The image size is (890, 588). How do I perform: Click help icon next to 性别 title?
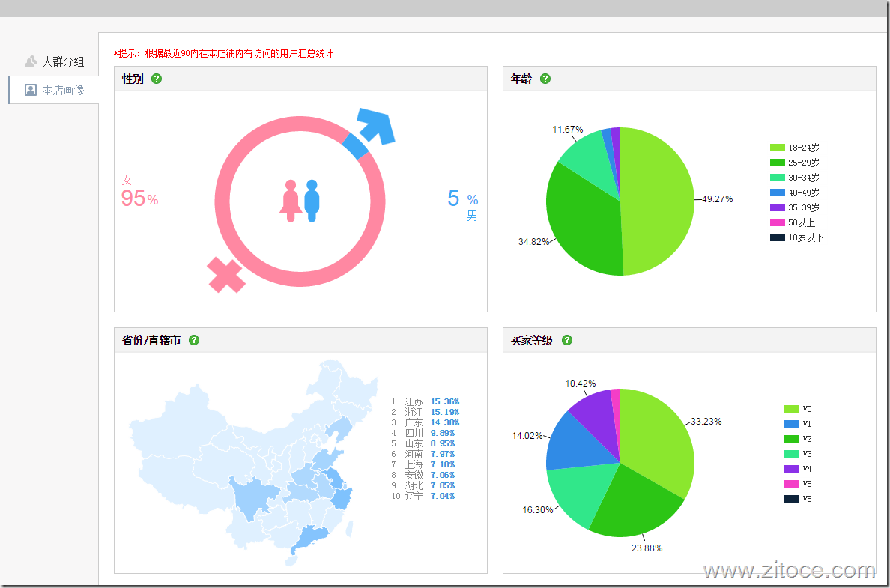pos(157,79)
